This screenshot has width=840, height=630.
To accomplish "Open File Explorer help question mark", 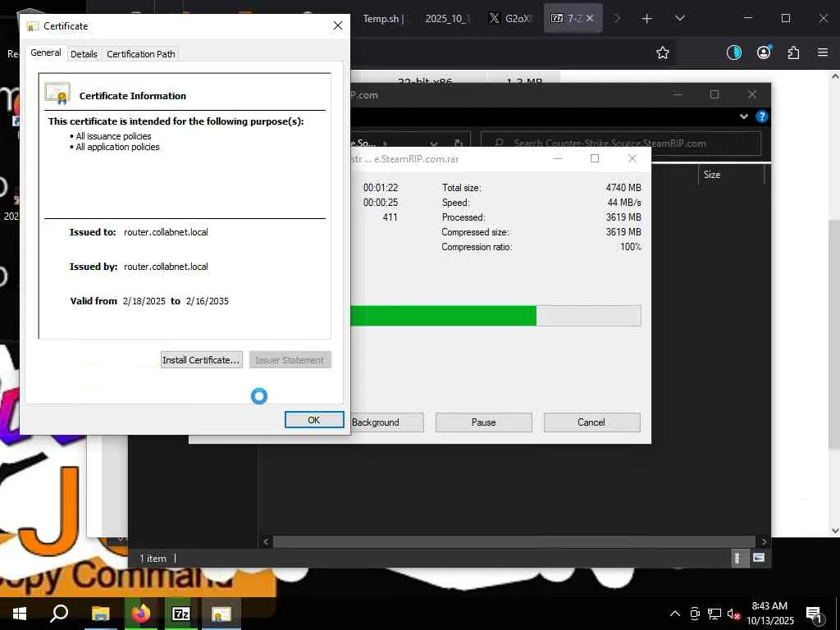I will pos(761,116).
